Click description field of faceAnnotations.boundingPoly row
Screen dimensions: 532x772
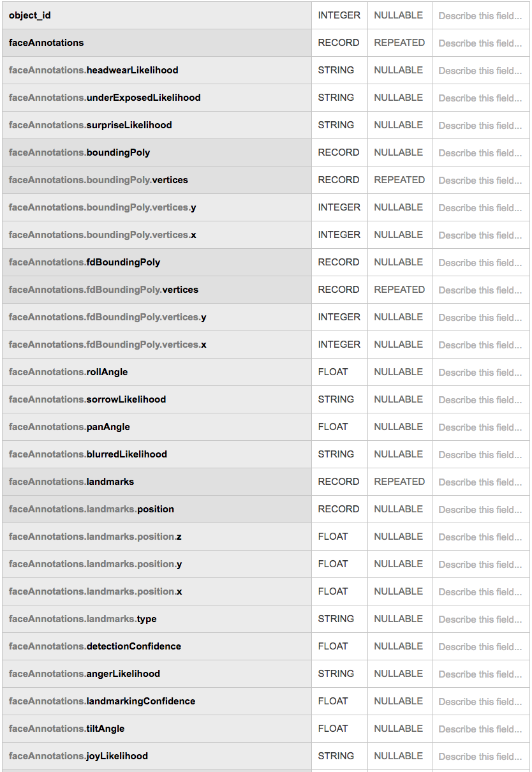(480, 153)
